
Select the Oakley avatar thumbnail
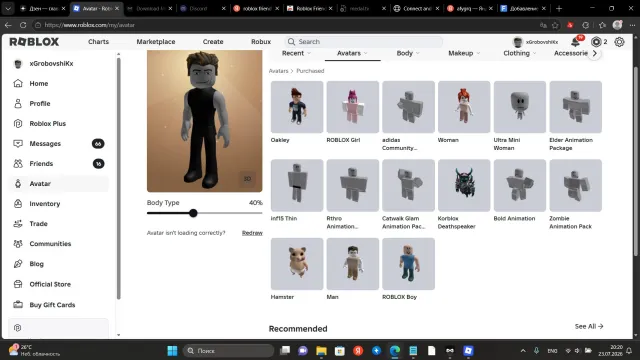(x=297, y=107)
